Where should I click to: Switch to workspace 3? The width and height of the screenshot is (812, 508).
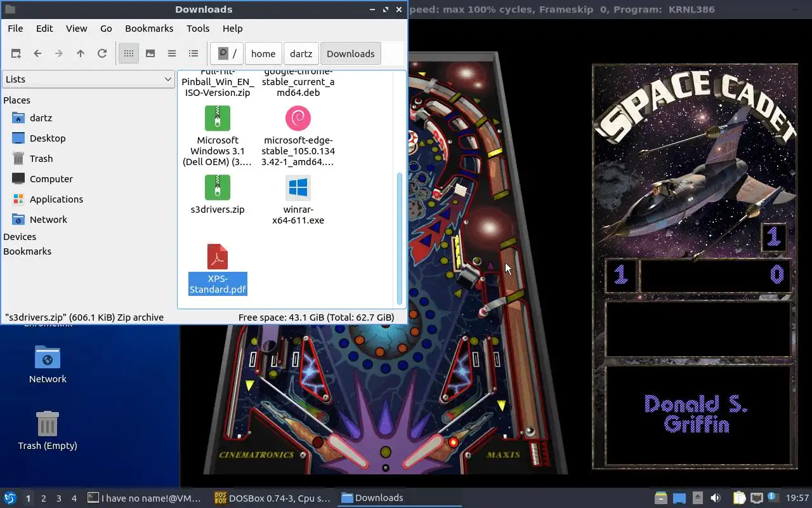58,498
